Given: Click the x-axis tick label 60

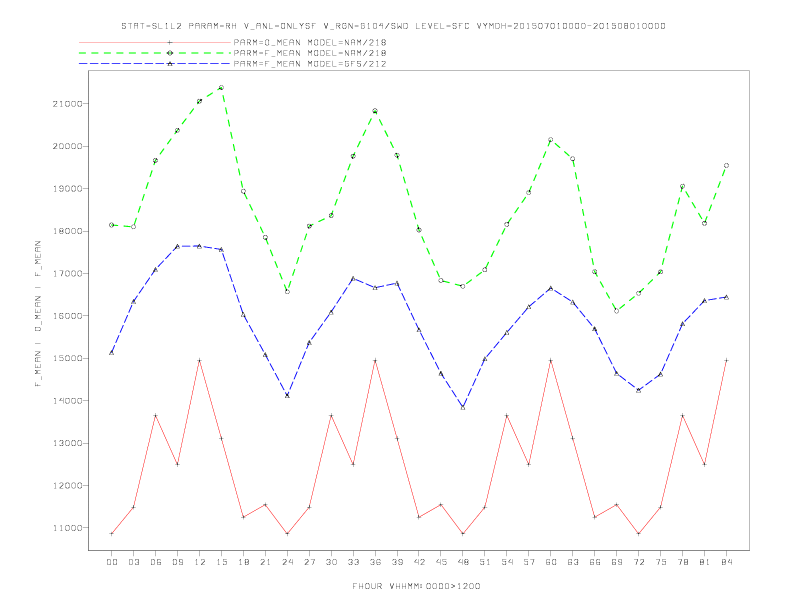Looking at the screenshot, I should click(551, 562).
